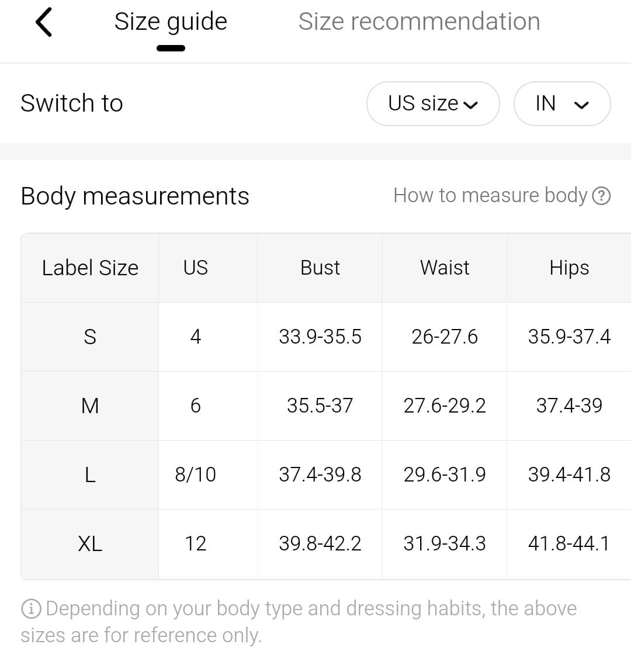The height and width of the screenshot is (672, 631).
Task: Tap the Bust column header
Action: tap(320, 268)
